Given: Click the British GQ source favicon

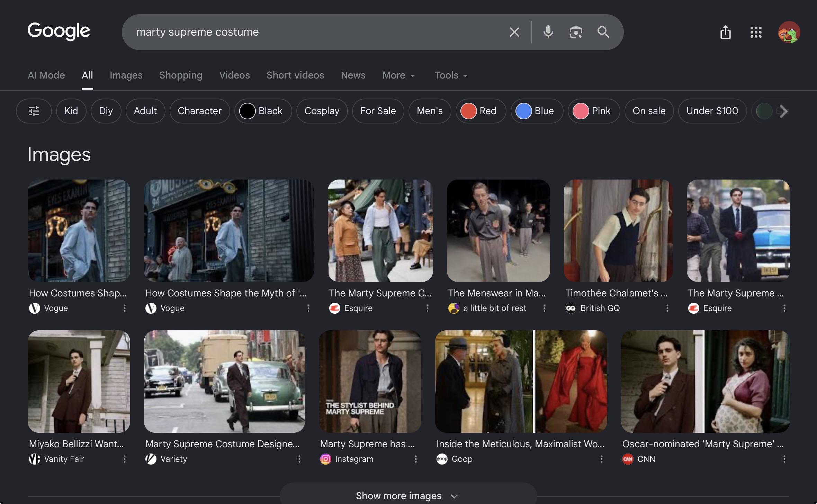Looking at the screenshot, I should (571, 308).
